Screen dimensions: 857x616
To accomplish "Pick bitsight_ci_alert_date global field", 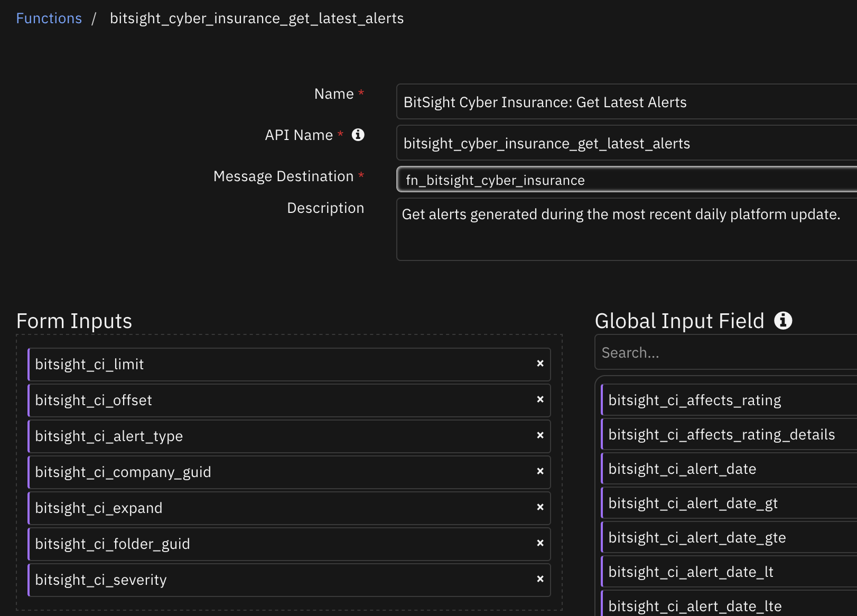I will (x=729, y=469).
